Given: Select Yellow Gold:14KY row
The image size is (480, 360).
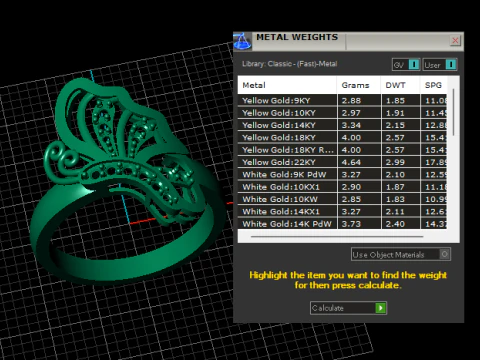Looking at the screenshot, I should pyautogui.click(x=342, y=125).
